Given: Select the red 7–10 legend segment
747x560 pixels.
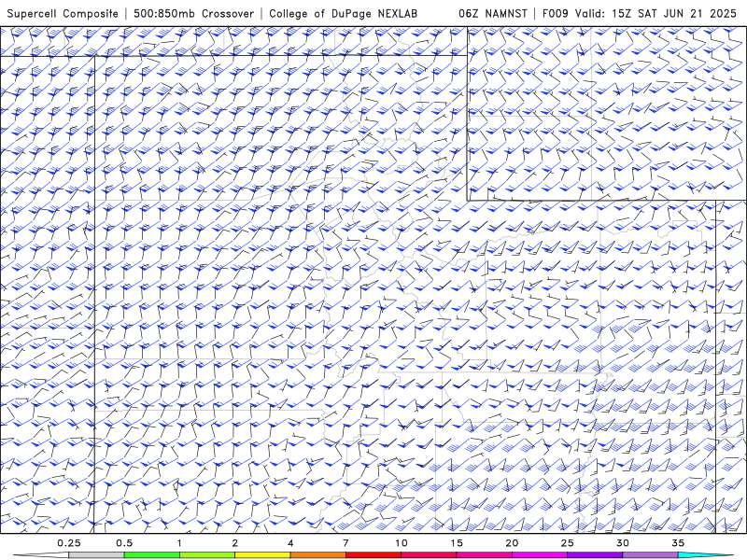Looking at the screenshot, I should pos(373,555).
